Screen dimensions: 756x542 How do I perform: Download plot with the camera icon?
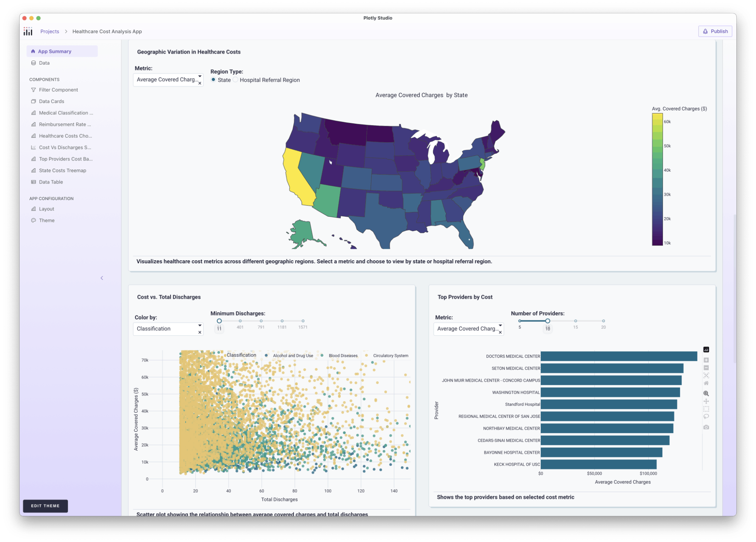point(706,427)
